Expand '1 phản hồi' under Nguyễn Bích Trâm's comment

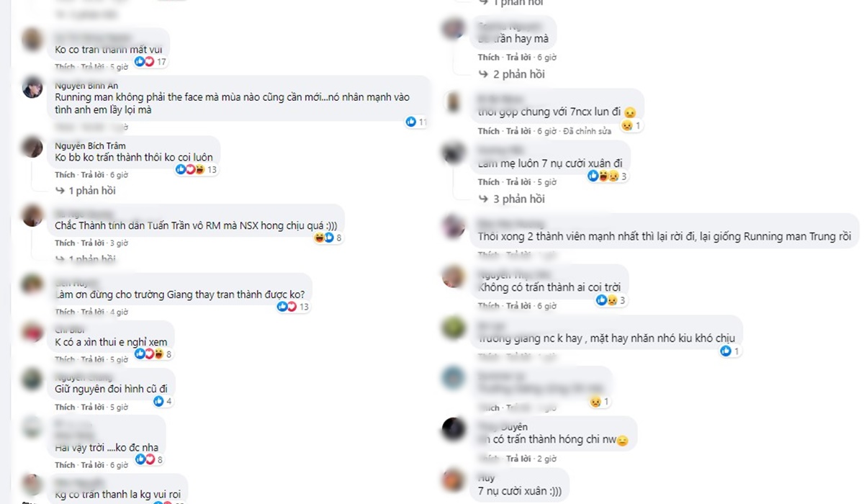(x=85, y=191)
